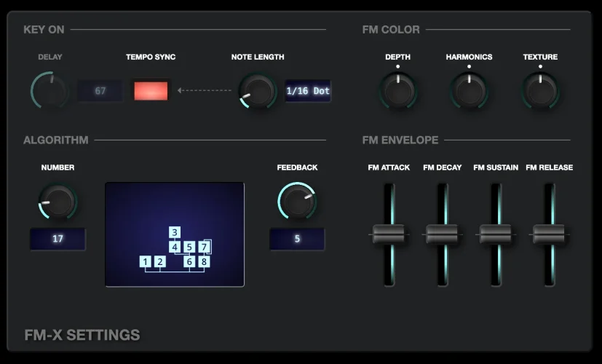Image resolution: width=602 pixels, height=364 pixels.
Task: Click the FM Release slider handle
Action: (x=549, y=234)
